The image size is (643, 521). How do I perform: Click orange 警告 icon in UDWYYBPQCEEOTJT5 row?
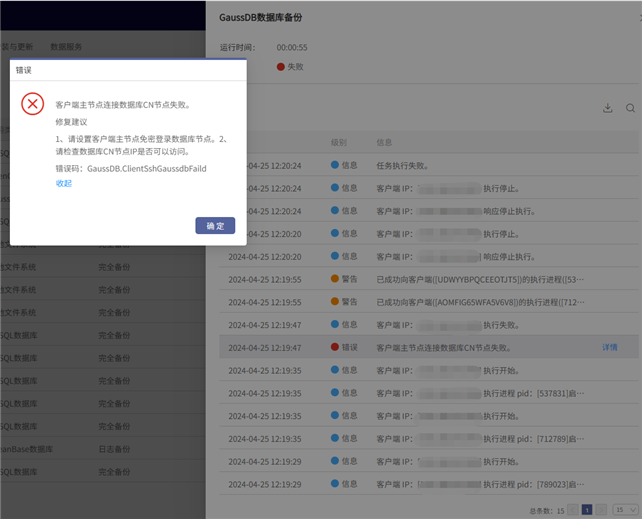[335, 279]
